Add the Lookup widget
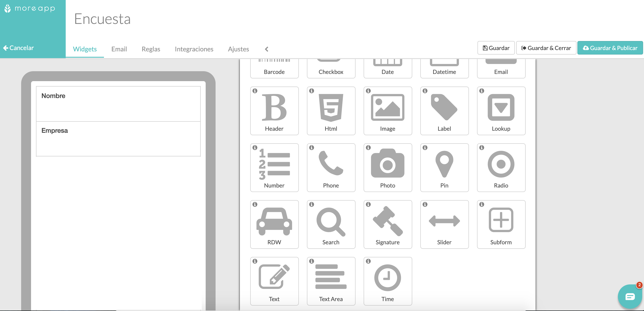 pyautogui.click(x=501, y=111)
